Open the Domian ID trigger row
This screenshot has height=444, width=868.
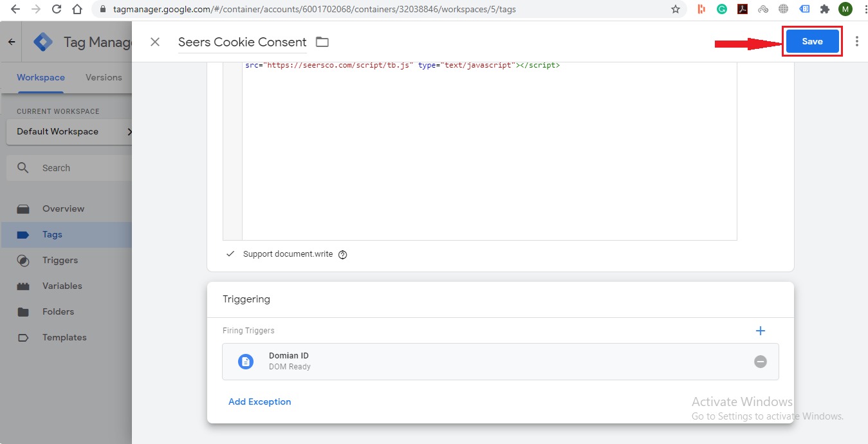coord(500,362)
